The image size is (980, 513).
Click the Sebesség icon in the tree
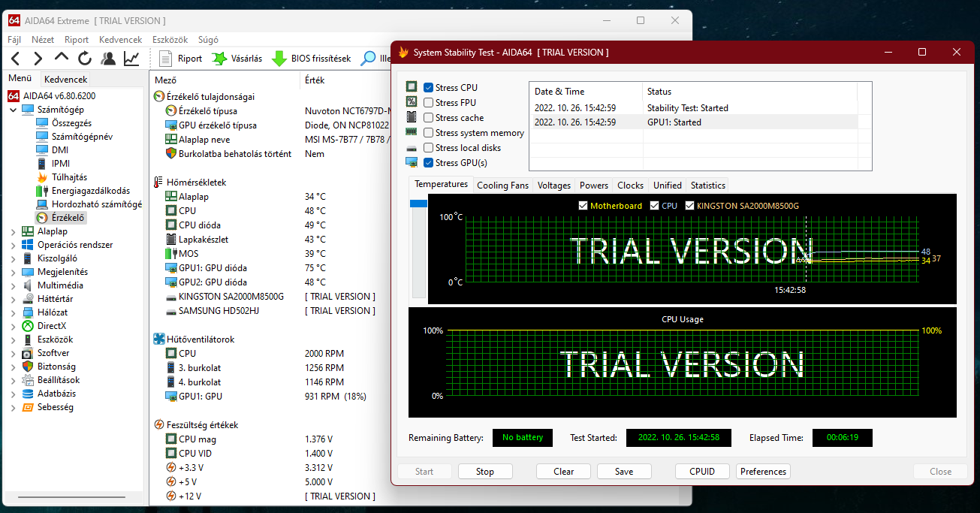tap(28, 407)
